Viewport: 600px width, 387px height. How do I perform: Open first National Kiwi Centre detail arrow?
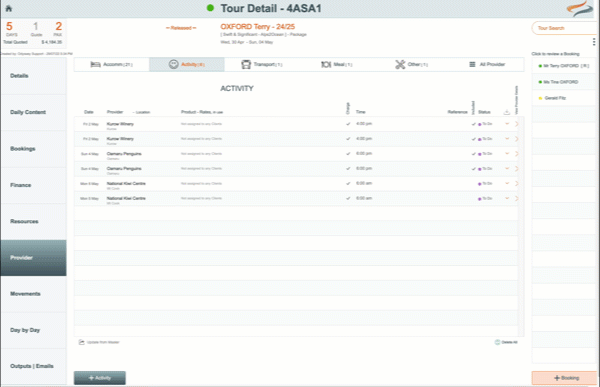tap(516, 184)
